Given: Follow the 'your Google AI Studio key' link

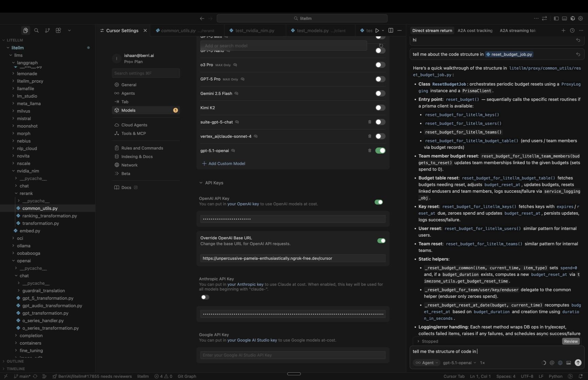Looking at the screenshot, I should (252, 340).
